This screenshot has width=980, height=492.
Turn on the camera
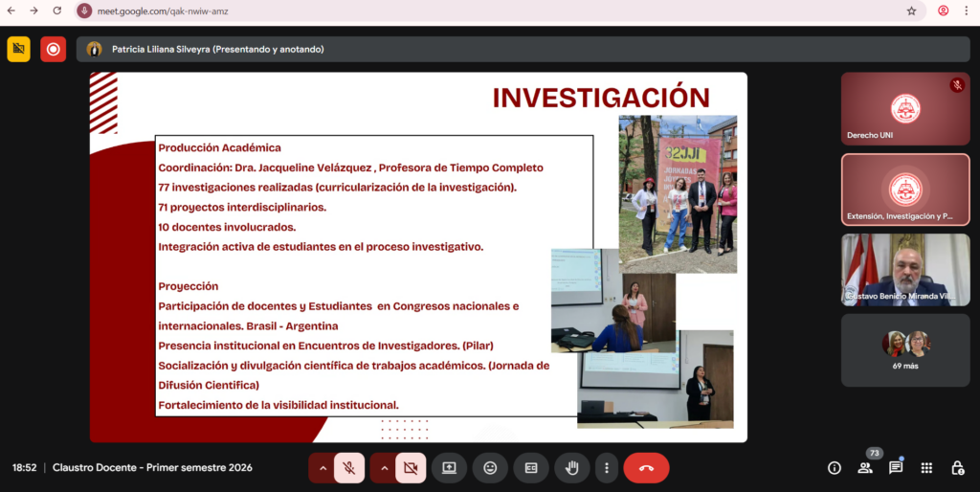411,468
